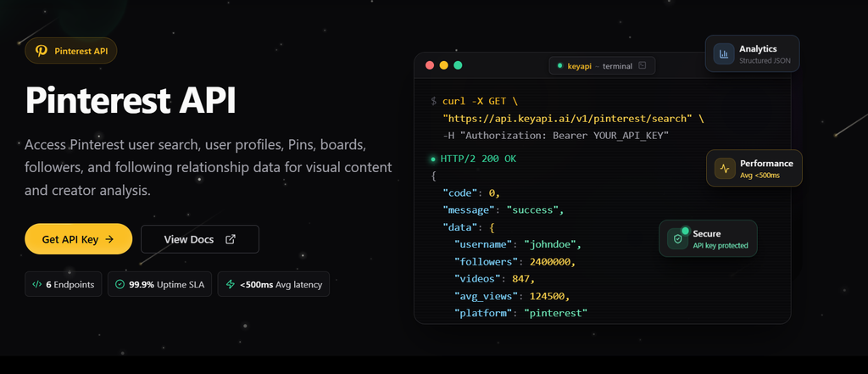Click the external-link icon in View Docs
This screenshot has width=868, height=374.
click(231, 239)
